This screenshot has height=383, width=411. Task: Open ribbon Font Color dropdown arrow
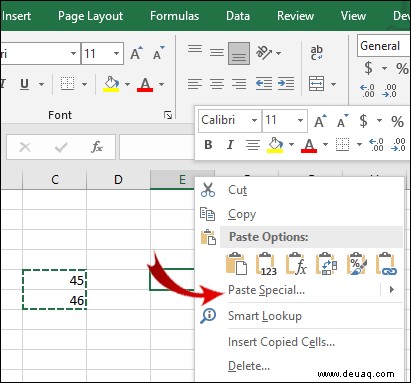161,84
